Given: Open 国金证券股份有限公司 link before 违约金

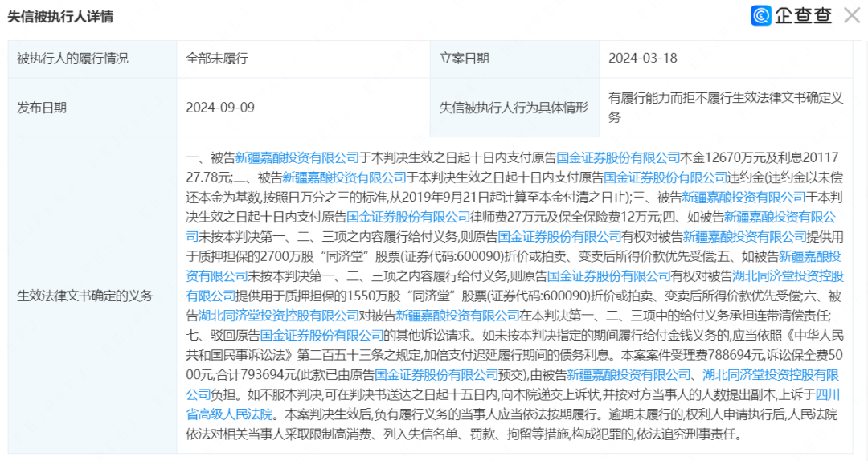Looking at the screenshot, I should click(665, 177).
